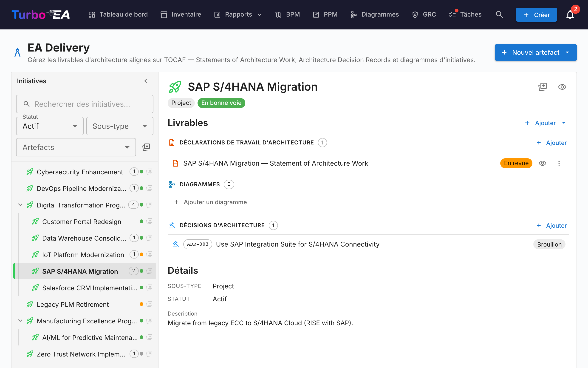Click the favorite icon in SAP S/4HANA Migration header
Image resolution: width=588 pixels, height=368 pixels.
click(x=543, y=87)
